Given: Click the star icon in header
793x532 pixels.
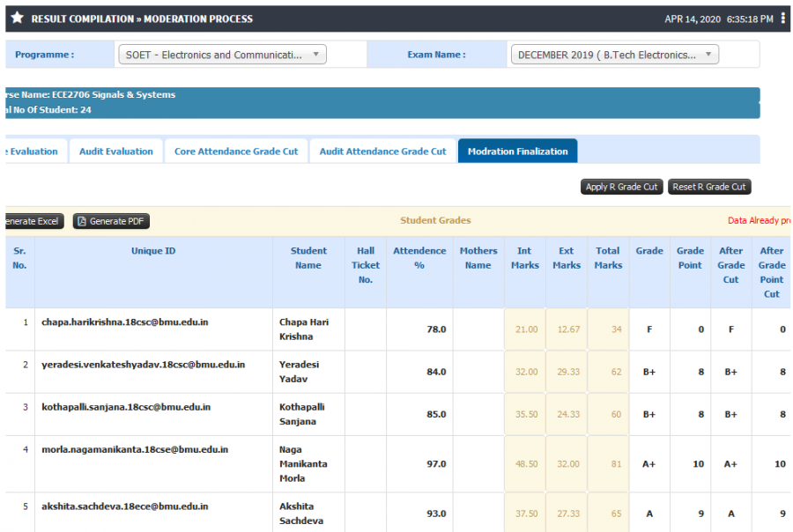Looking at the screenshot, I should click(x=18, y=18).
